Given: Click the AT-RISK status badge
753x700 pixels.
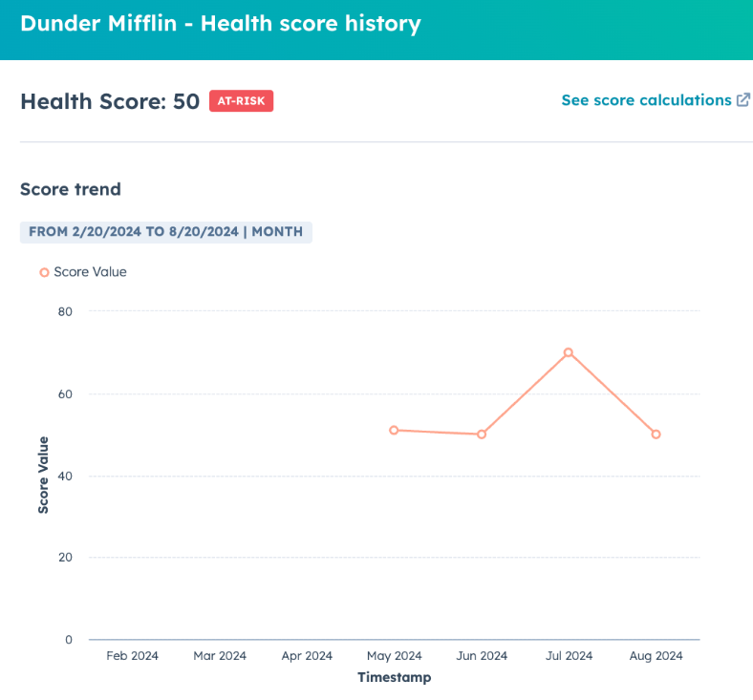Looking at the screenshot, I should point(241,101).
